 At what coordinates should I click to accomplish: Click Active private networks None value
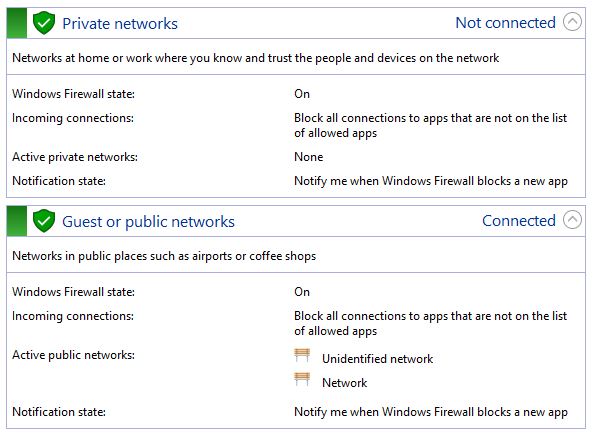point(309,157)
